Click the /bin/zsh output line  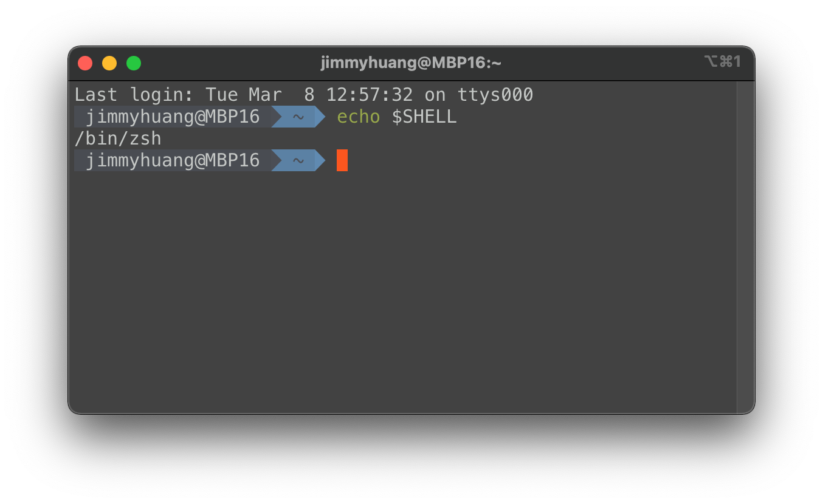coord(118,138)
